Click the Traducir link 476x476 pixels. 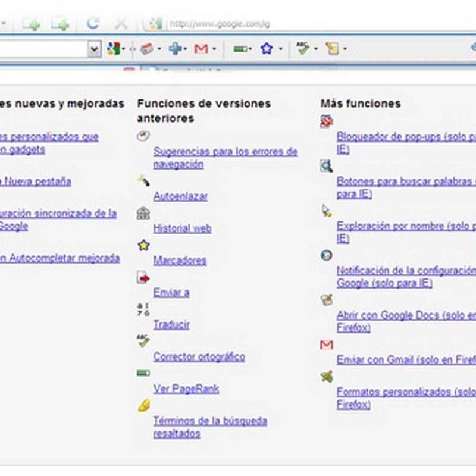171,324
